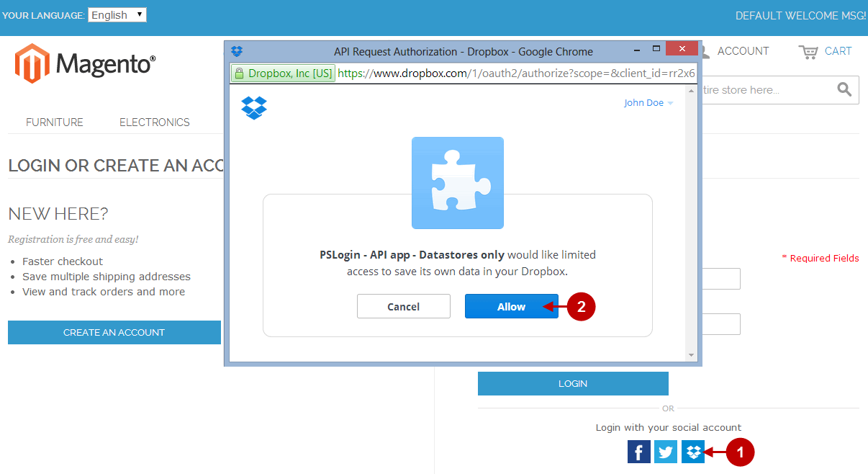Click 'Registration is free and easy!' text
The width and height of the screenshot is (868, 474).
73,239
